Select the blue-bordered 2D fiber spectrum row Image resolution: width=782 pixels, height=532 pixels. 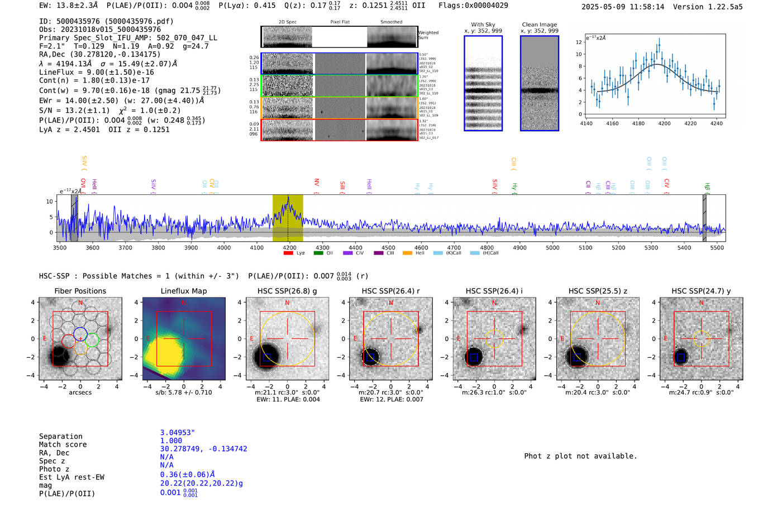click(x=340, y=64)
